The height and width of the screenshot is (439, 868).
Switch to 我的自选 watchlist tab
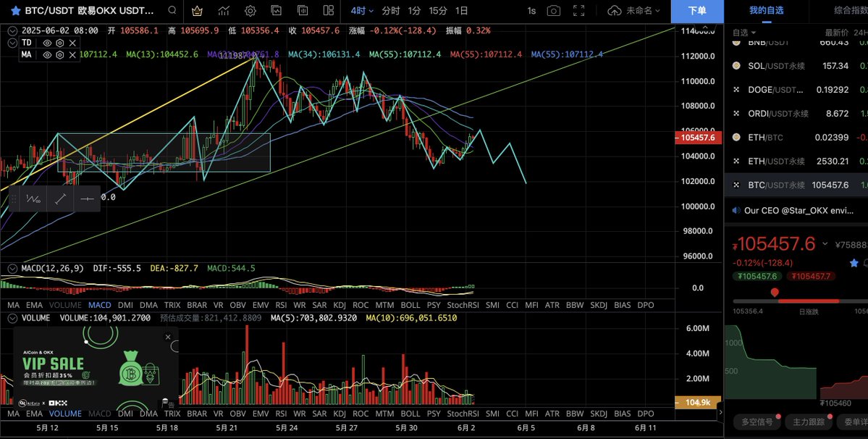tap(767, 11)
